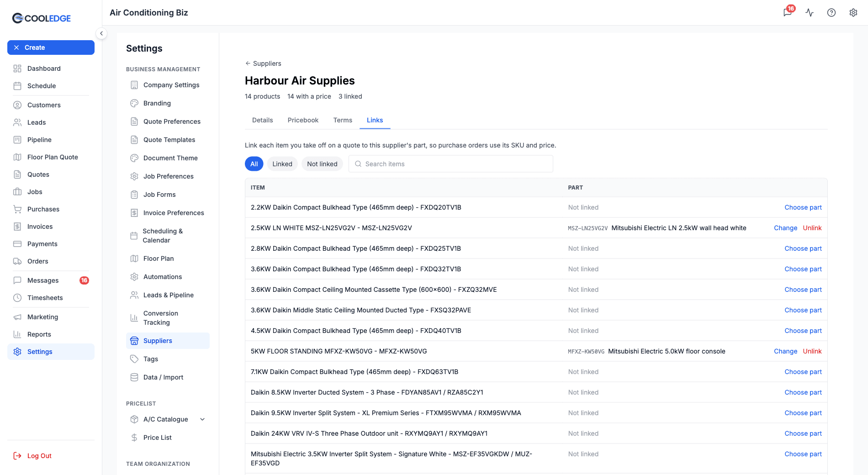Open the gear icon in top header
Screen dimensions: 868x475
tap(853, 12)
